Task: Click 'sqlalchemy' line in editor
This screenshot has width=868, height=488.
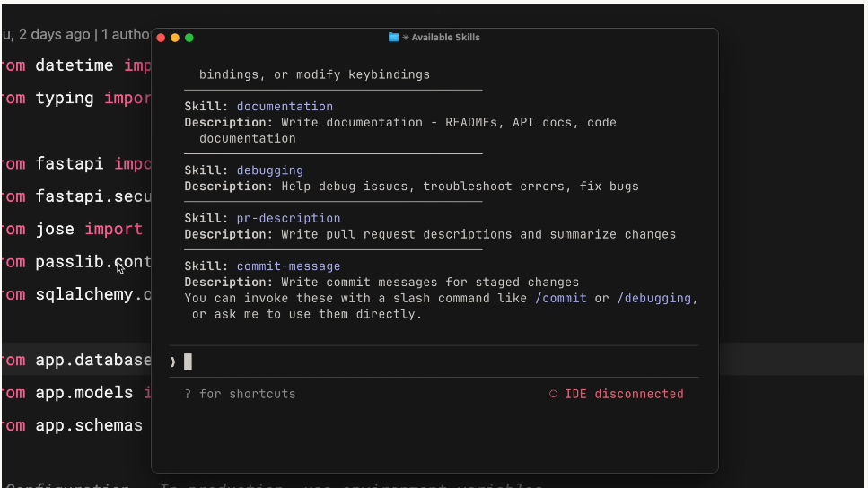Action: pos(75,294)
